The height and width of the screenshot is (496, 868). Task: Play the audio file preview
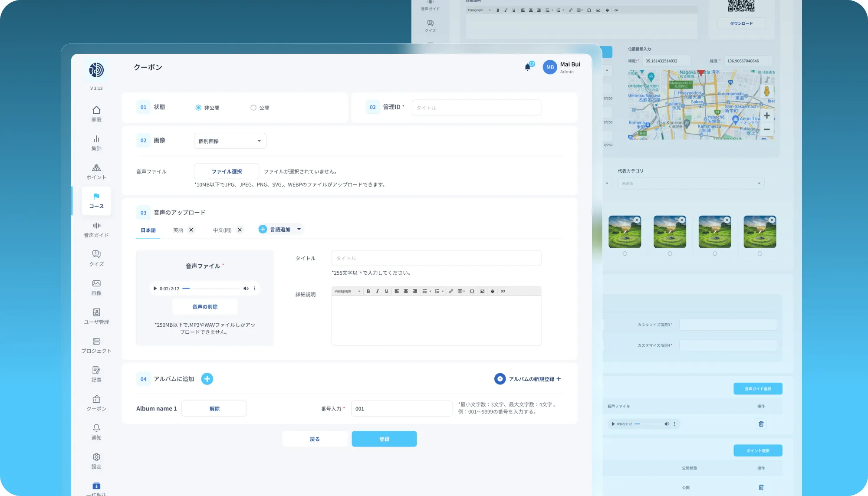click(155, 289)
